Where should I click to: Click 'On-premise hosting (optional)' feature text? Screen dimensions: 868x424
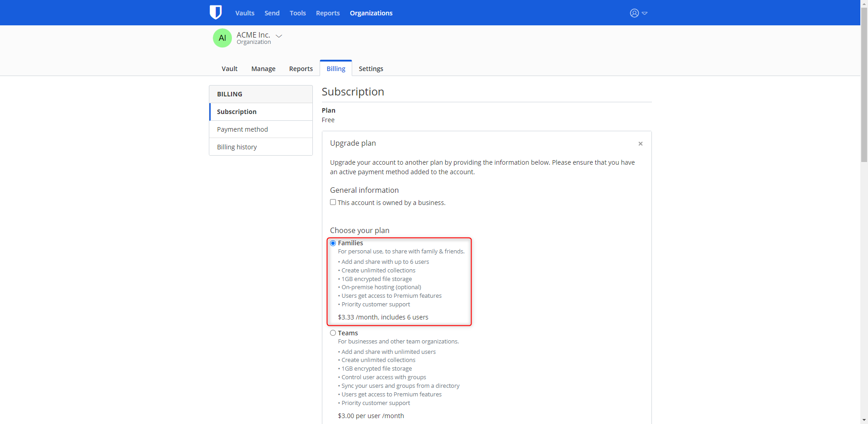[382, 287]
